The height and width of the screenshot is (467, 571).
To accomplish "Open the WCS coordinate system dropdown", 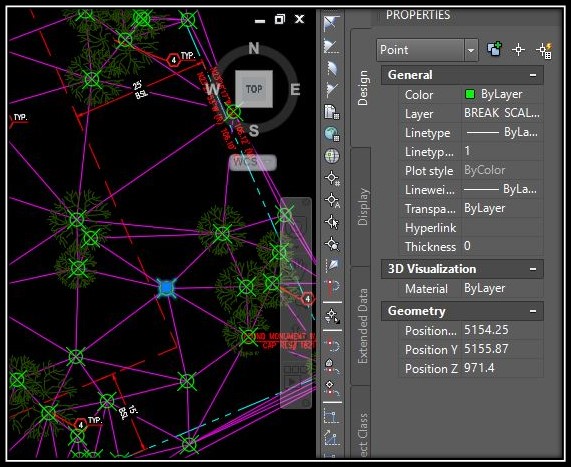I will [252, 162].
